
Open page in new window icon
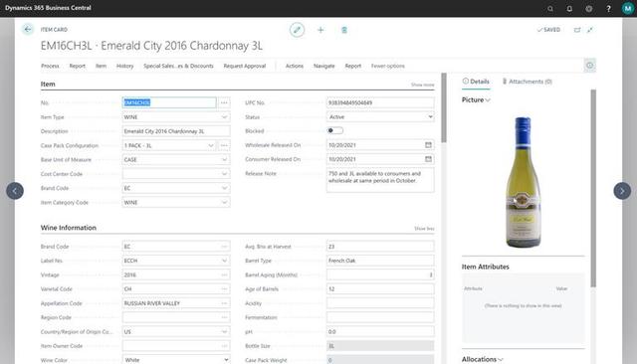coord(577,30)
